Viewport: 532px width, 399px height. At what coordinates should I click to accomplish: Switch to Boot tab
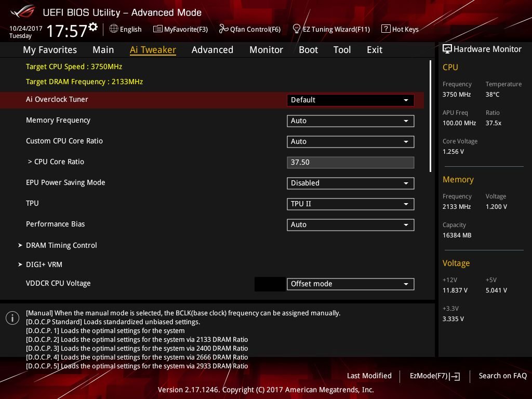tap(308, 50)
